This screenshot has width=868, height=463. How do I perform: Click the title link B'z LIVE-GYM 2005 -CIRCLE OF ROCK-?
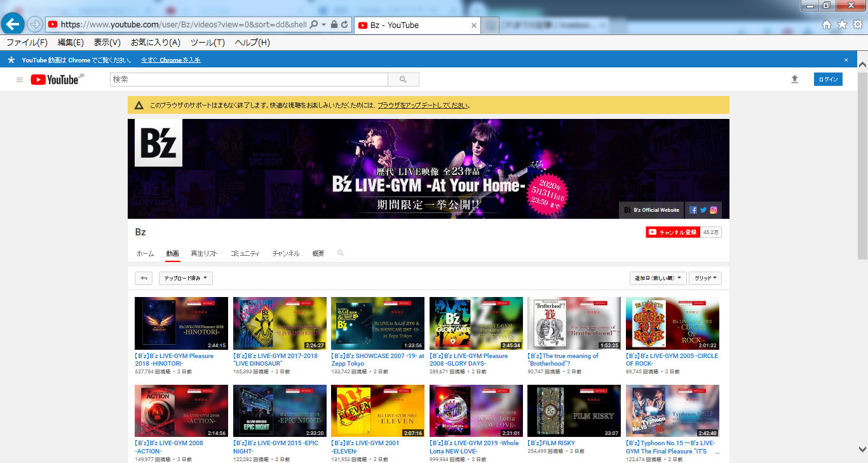672,360
